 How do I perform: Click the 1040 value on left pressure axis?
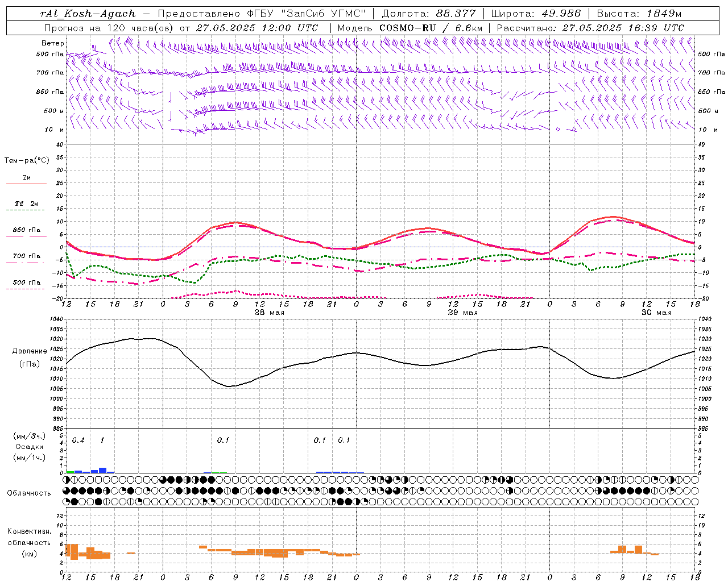(x=56, y=319)
